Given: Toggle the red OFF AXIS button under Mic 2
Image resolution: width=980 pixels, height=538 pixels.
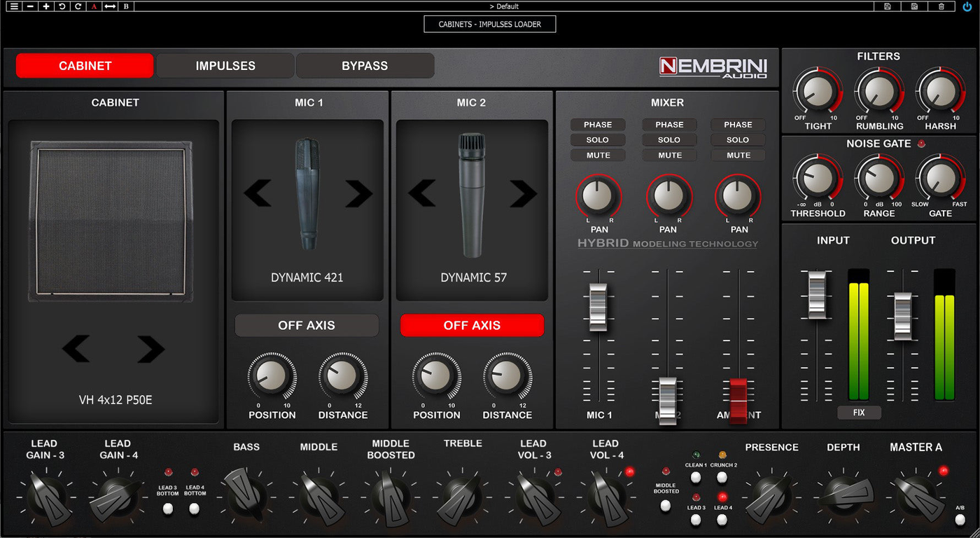Looking at the screenshot, I should 472,325.
